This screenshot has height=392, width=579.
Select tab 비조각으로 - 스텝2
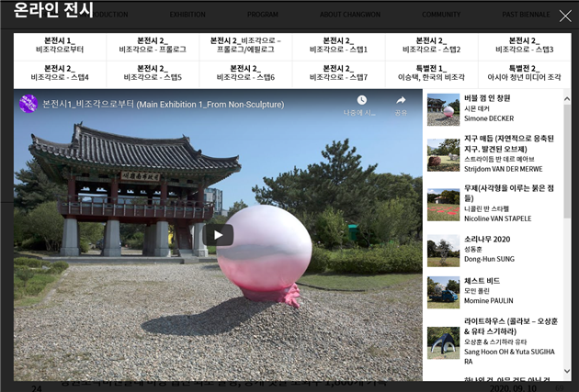click(431, 47)
